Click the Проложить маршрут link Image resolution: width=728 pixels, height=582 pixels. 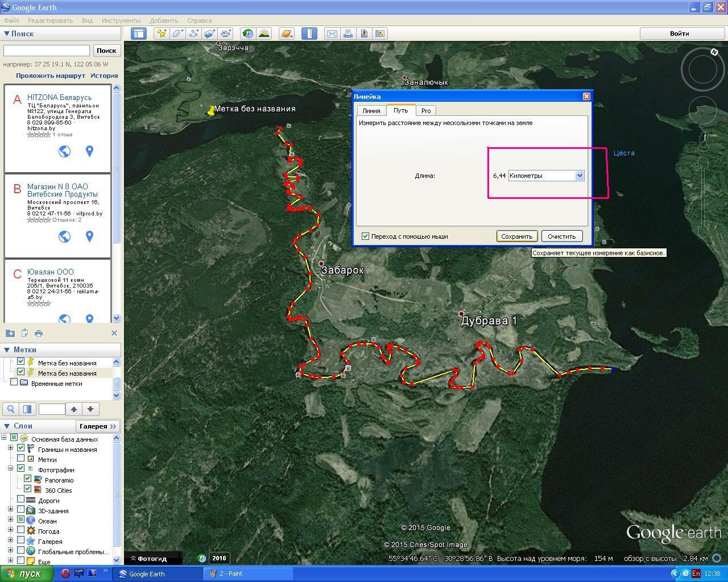(50, 76)
